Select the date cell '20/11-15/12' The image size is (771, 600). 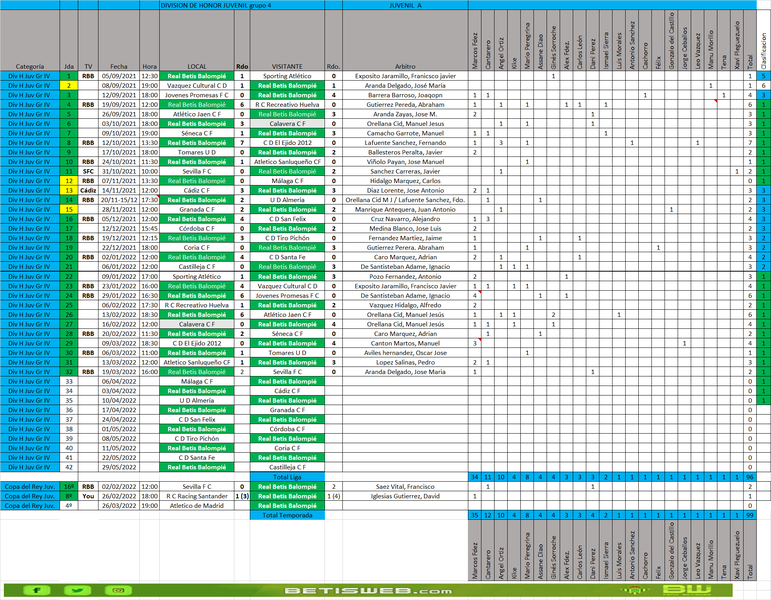(x=119, y=200)
